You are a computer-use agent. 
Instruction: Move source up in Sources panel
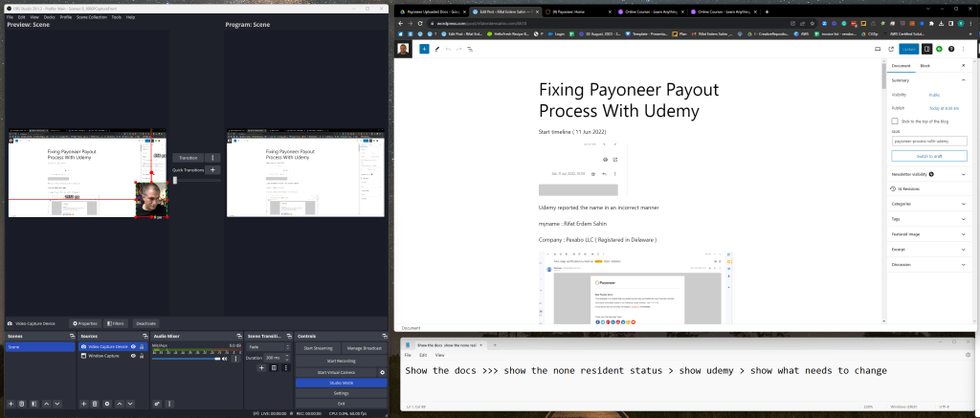coord(120,404)
